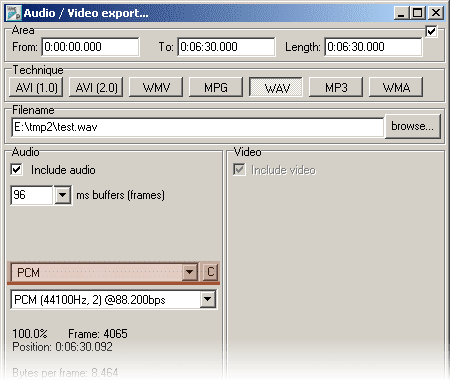Select AVI (1.0) export technique

[36, 88]
